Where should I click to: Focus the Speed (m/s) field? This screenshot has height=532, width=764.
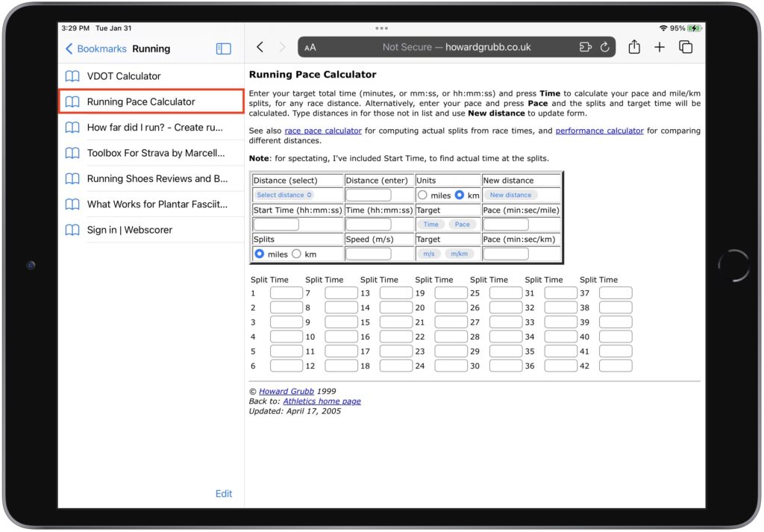click(368, 254)
